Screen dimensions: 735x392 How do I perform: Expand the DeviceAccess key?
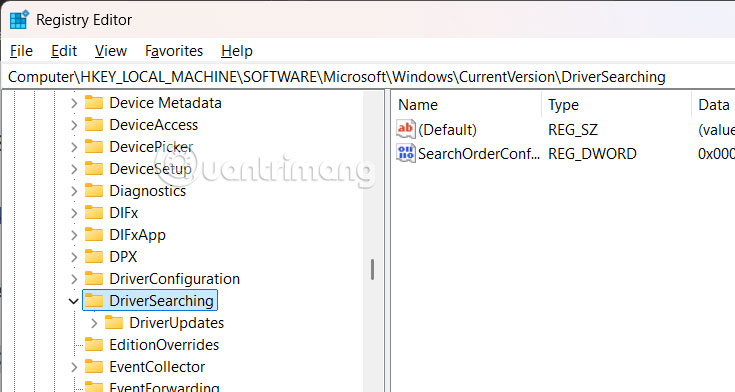74,125
